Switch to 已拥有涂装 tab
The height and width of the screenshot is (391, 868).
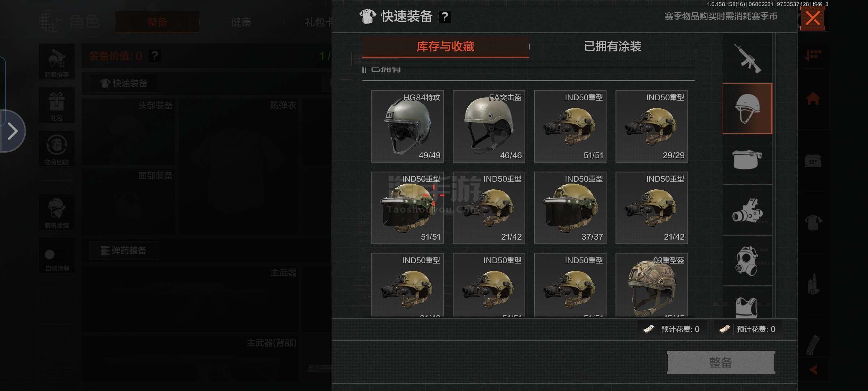coord(612,46)
